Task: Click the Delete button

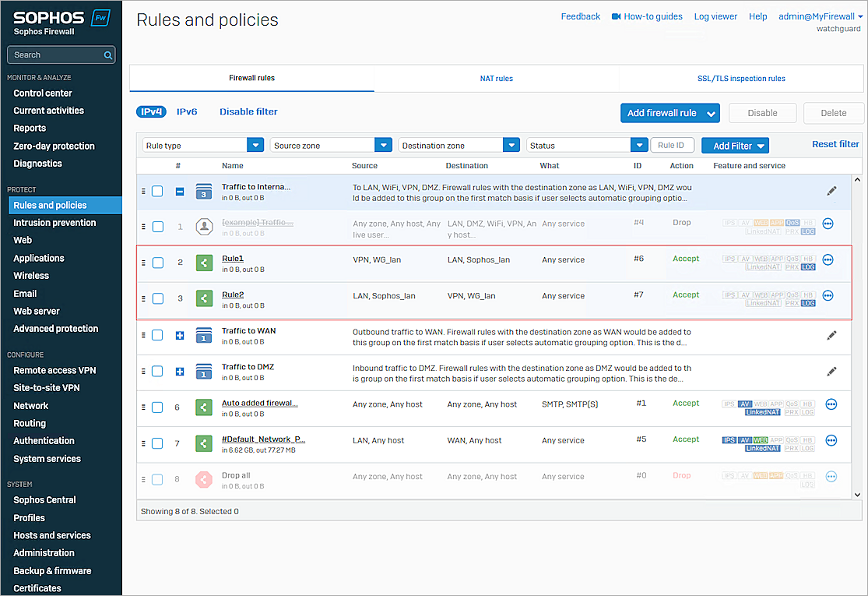Action: (834, 113)
